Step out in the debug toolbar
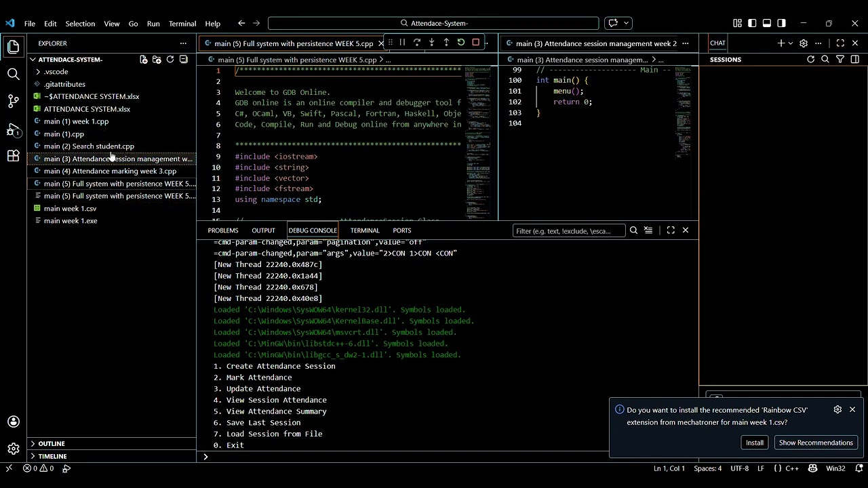 pos(446,42)
